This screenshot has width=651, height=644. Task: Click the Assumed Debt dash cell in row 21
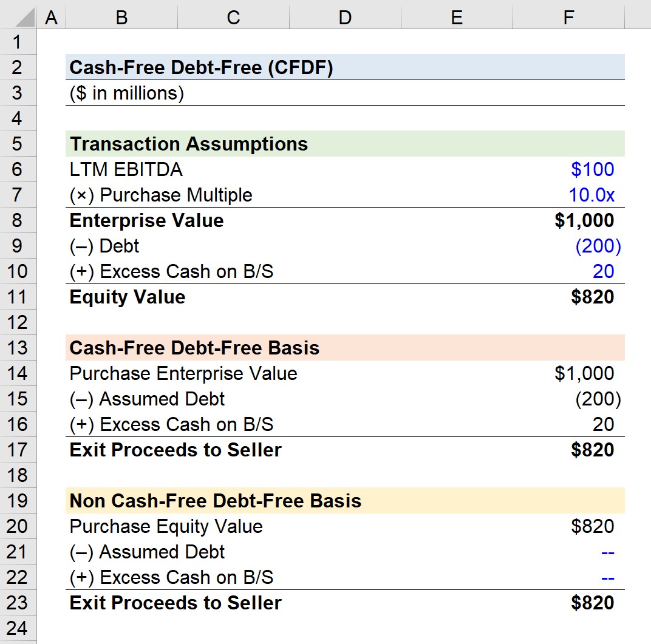(x=568, y=552)
